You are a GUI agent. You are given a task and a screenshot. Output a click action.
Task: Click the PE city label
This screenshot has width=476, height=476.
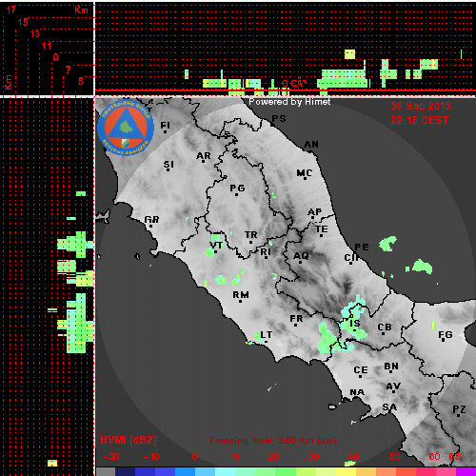(x=362, y=247)
